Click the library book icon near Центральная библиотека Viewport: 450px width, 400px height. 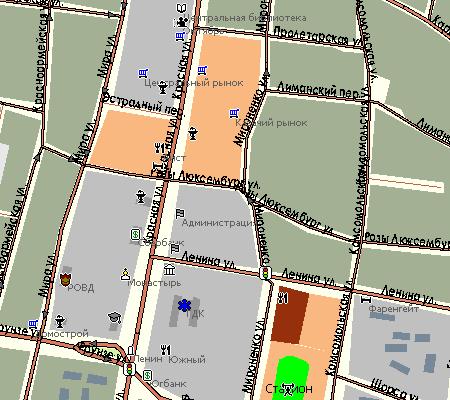click(x=181, y=8)
